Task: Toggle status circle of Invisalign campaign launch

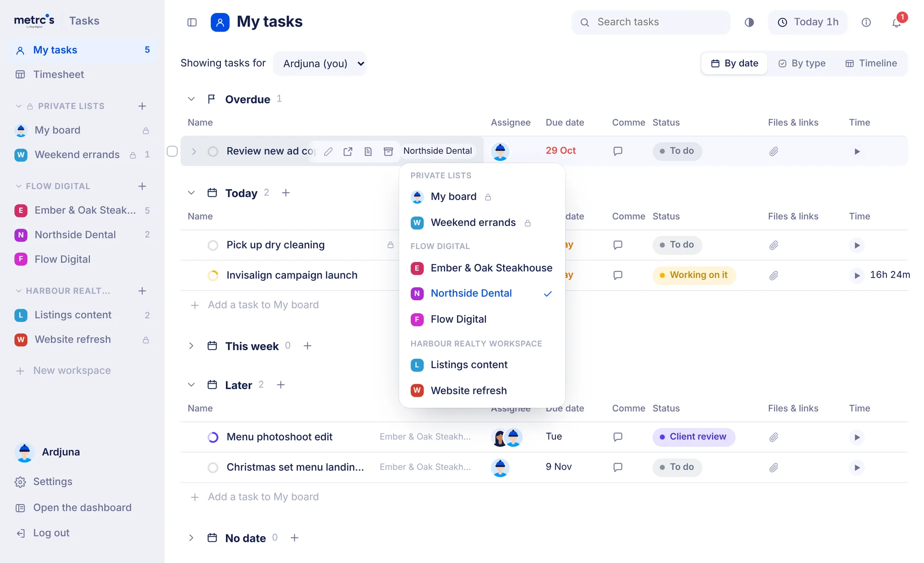Action: point(213,276)
